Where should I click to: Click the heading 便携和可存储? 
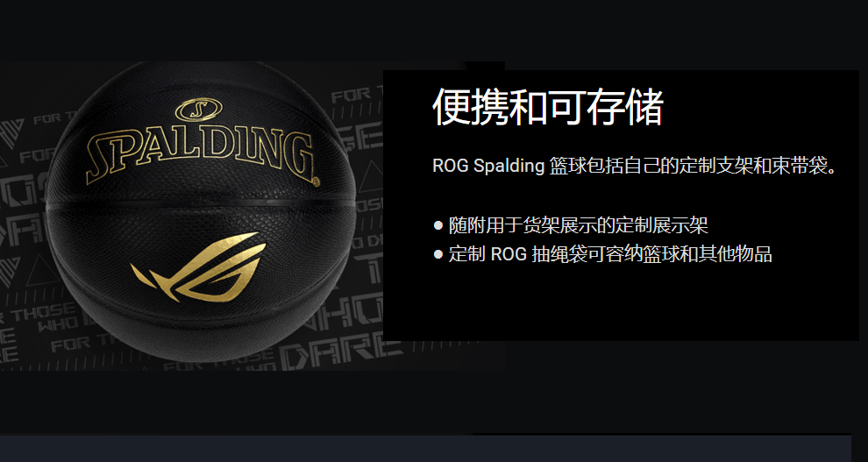pos(547,107)
